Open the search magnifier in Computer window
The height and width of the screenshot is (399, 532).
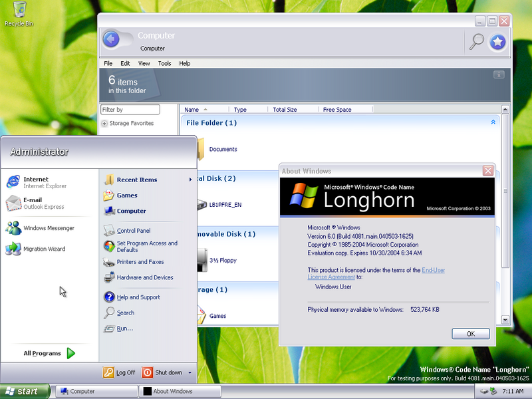tap(476, 42)
